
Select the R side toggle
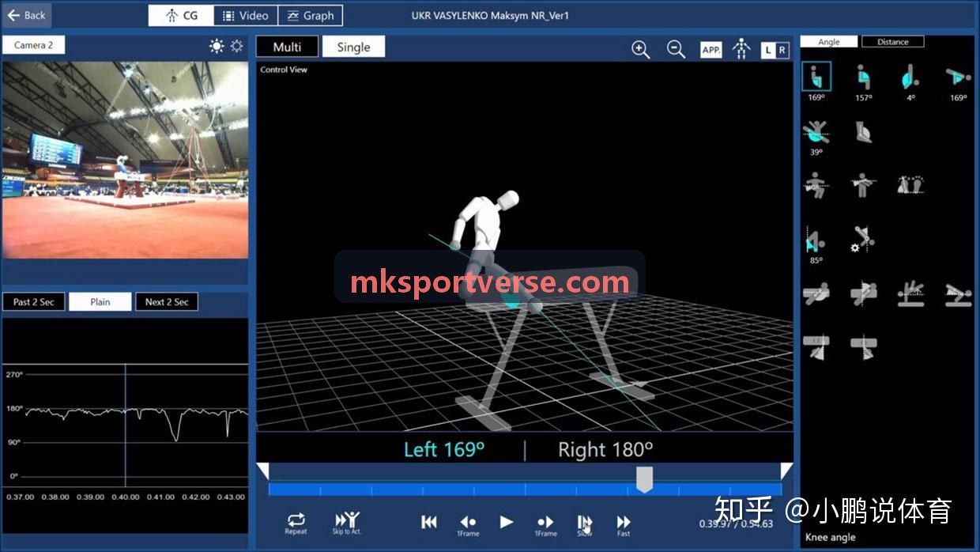782,50
